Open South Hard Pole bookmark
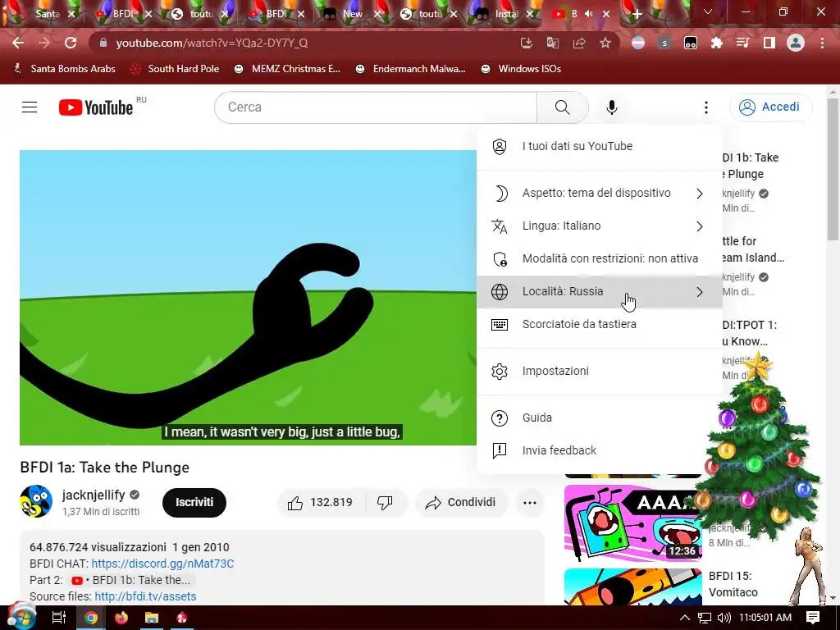 [x=176, y=69]
